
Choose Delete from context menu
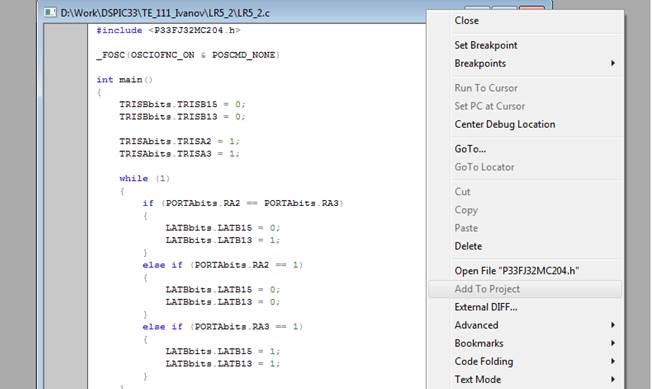click(468, 246)
